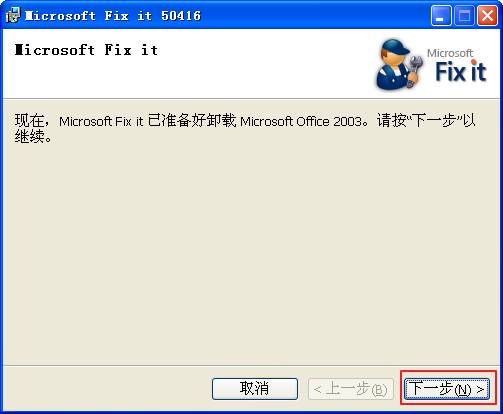Viewport: 503px width, 414px height.
Task: Click the mechanic's blue cap
Action: (396, 47)
